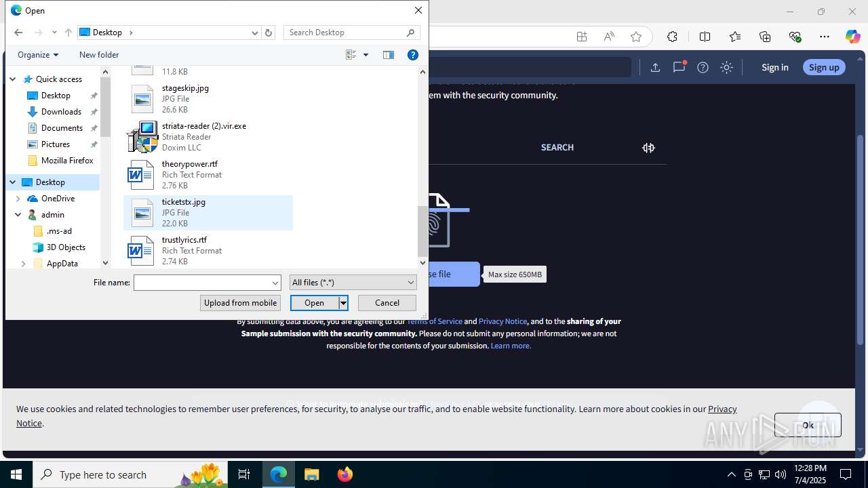Expand the OneDrive tree node
This screenshot has width=868, height=488.
(x=18, y=199)
